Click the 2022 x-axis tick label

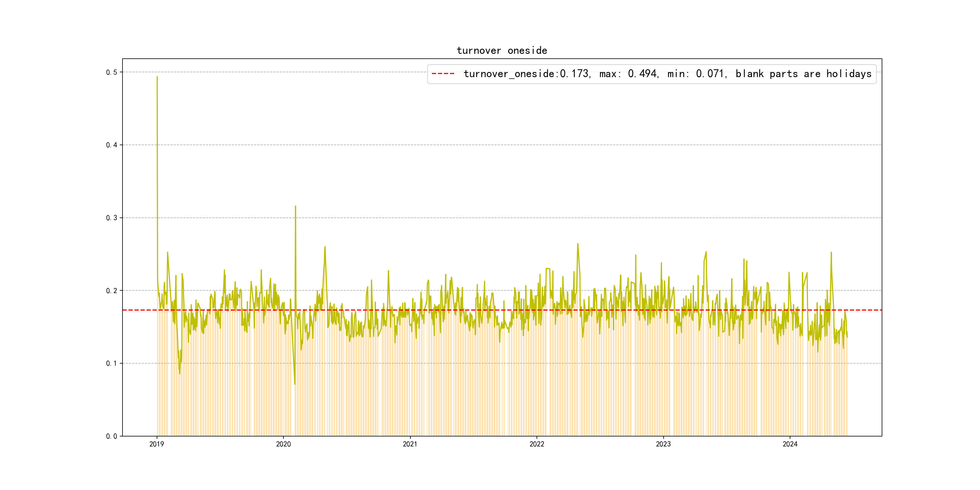coord(536,444)
